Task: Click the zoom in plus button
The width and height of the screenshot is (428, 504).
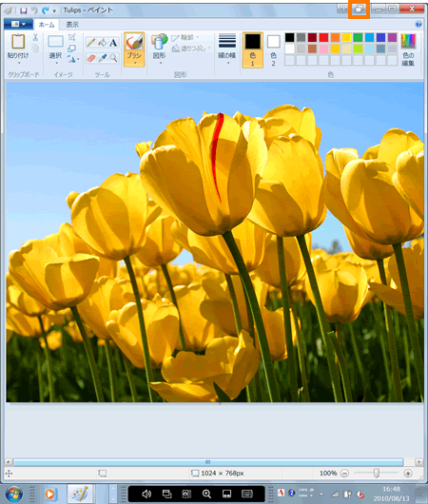Action: 408,474
